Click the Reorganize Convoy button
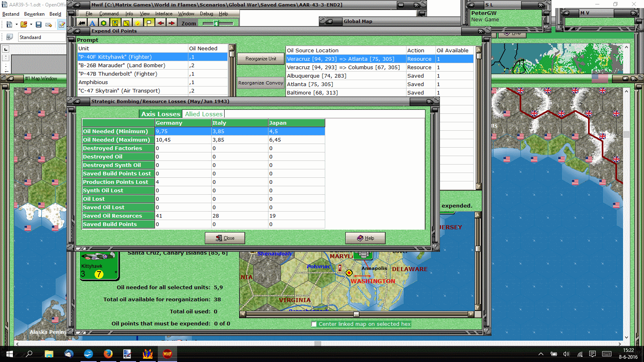This screenshot has width=644, height=362. click(261, 83)
